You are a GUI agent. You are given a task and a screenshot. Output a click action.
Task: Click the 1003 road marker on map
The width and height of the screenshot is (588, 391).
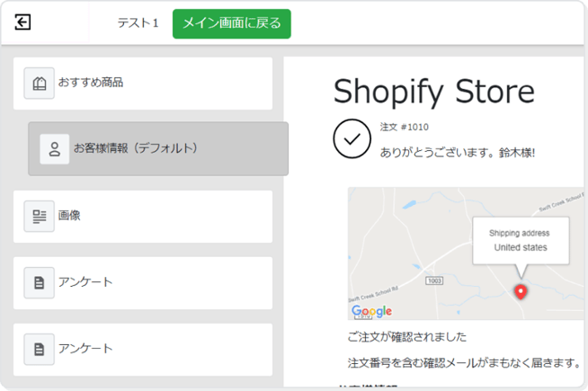pyautogui.click(x=434, y=280)
